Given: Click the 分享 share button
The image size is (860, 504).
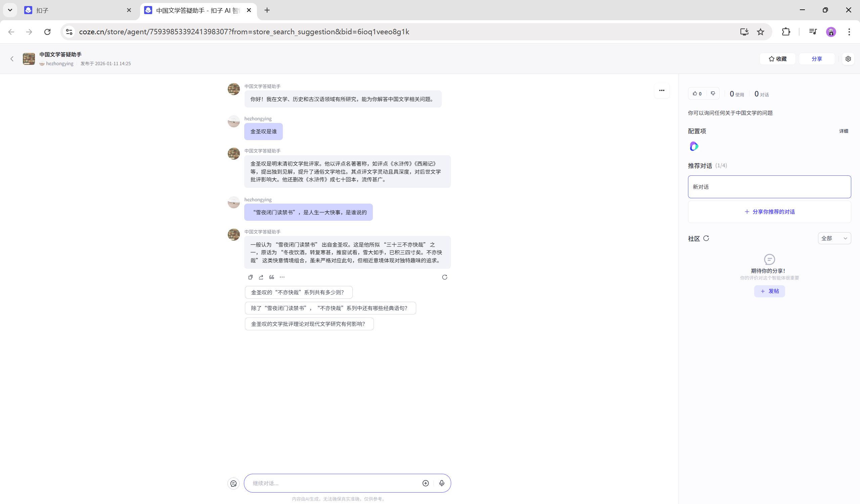Looking at the screenshot, I should tap(816, 59).
